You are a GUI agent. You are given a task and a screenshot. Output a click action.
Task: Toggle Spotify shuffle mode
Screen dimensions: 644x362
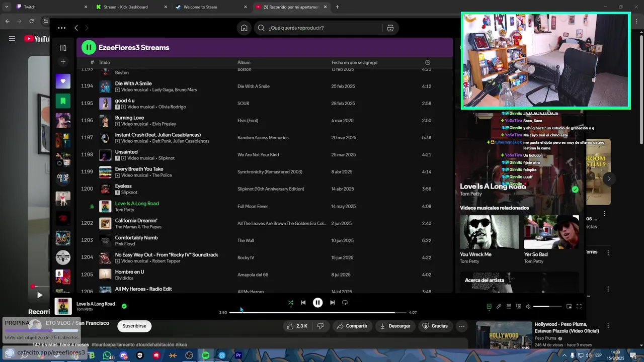coord(290,303)
